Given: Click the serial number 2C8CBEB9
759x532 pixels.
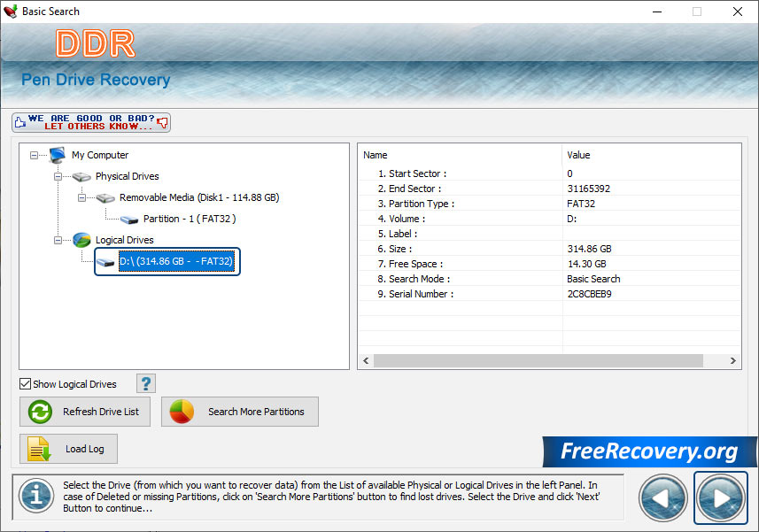Looking at the screenshot, I should pyautogui.click(x=589, y=294).
